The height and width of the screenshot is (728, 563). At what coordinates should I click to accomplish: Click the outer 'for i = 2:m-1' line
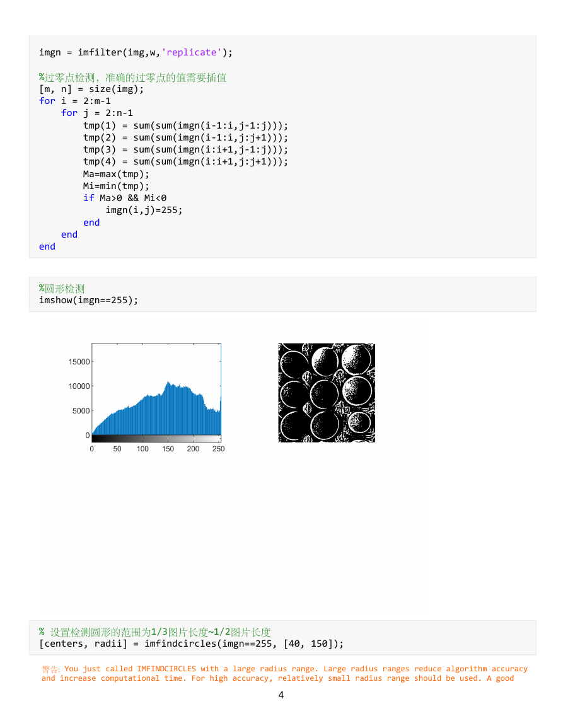pyautogui.click(x=75, y=101)
